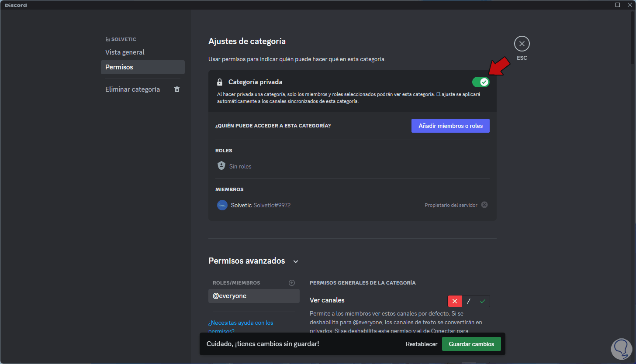Close settings with the ESC X button
The height and width of the screenshot is (364, 636).
point(522,44)
